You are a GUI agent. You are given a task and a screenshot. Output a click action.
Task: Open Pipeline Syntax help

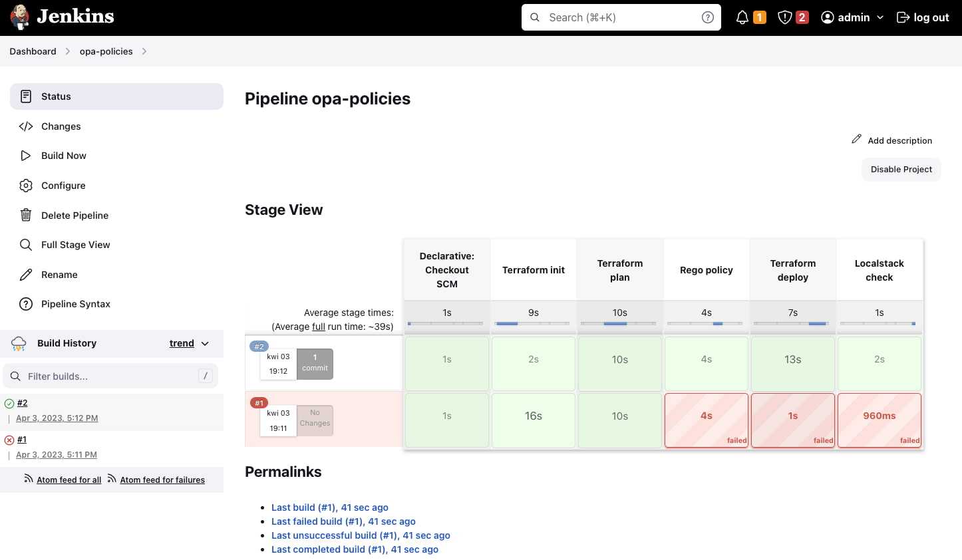coord(75,303)
